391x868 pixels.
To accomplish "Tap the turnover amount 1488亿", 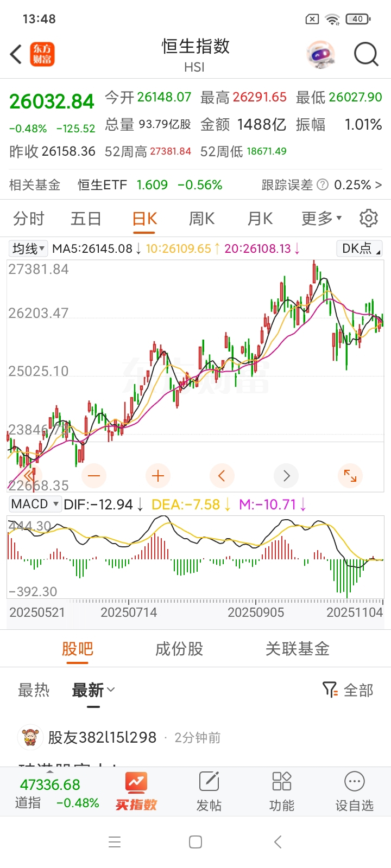I will coord(262,125).
